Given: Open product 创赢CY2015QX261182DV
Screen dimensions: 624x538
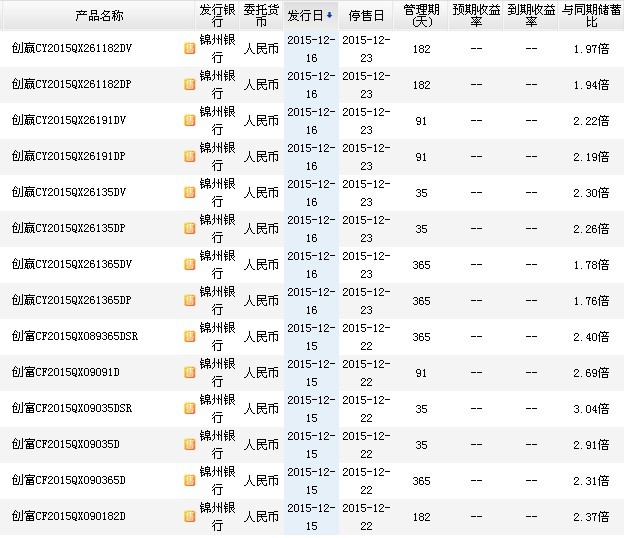Looking at the screenshot, I should tap(72, 49).
